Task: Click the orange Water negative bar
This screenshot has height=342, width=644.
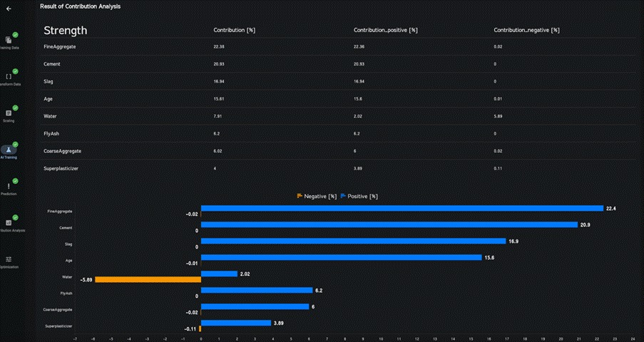Action: [x=148, y=279]
